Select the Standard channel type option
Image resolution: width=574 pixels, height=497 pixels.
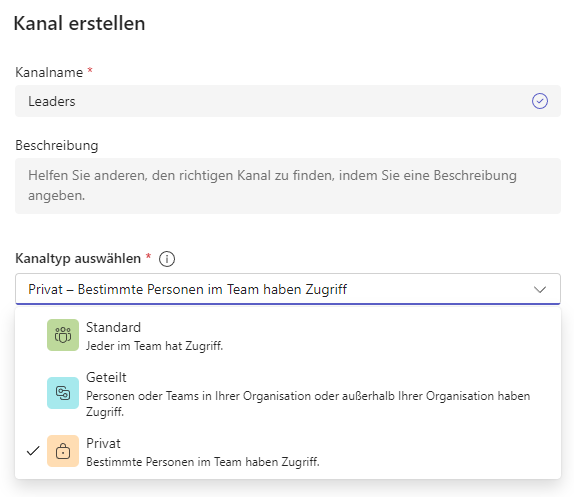tap(288, 335)
